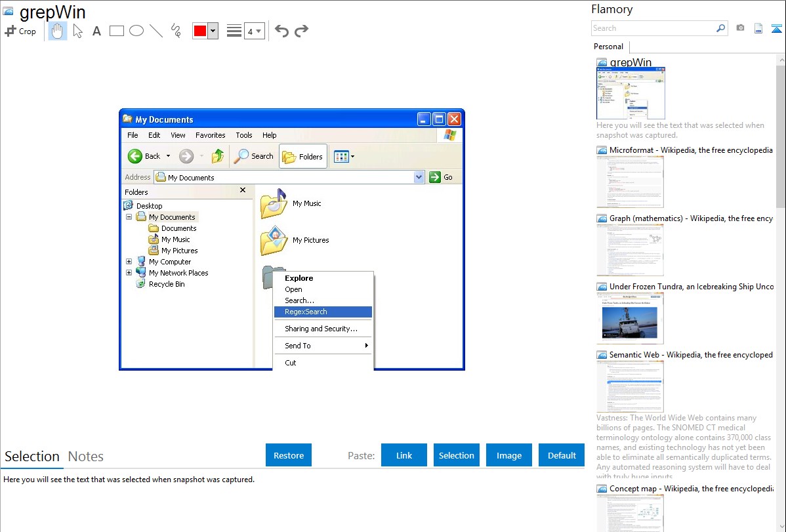Viewport: 786px width, 532px height.
Task: Open the Under Frozen Tundra ship thumbnail
Action: pyautogui.click(x=630, y=318)
